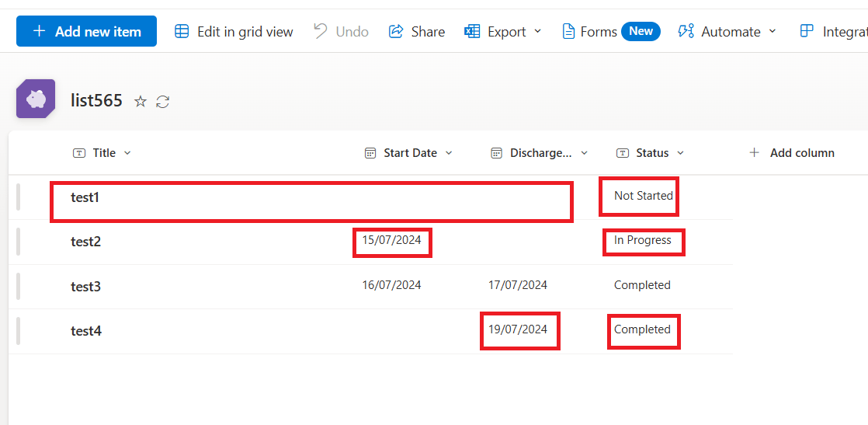Click the list565 title
The width and height of the screenshot is (868, 425).
pos(96,100)
